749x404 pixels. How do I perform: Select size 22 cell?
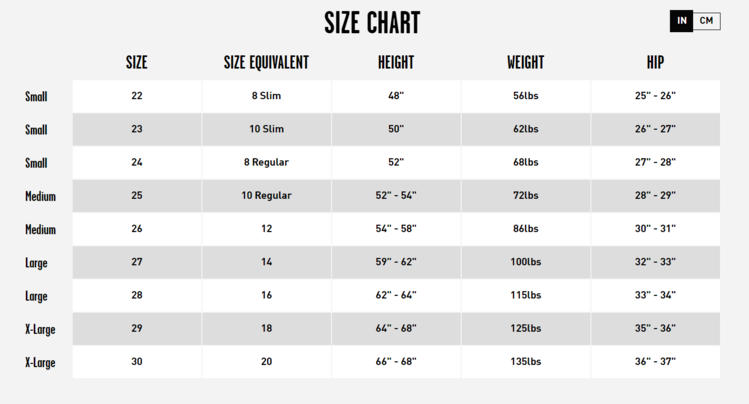[x=137, y=96]
